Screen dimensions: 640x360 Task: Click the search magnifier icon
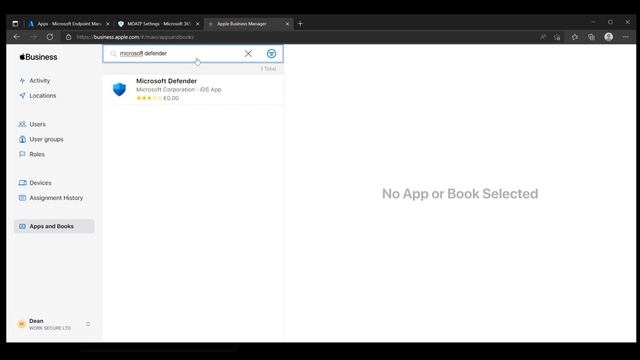tap(113, 53)
